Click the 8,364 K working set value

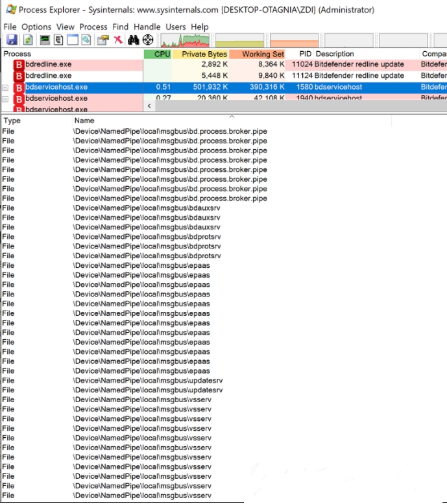click(271, 64)
